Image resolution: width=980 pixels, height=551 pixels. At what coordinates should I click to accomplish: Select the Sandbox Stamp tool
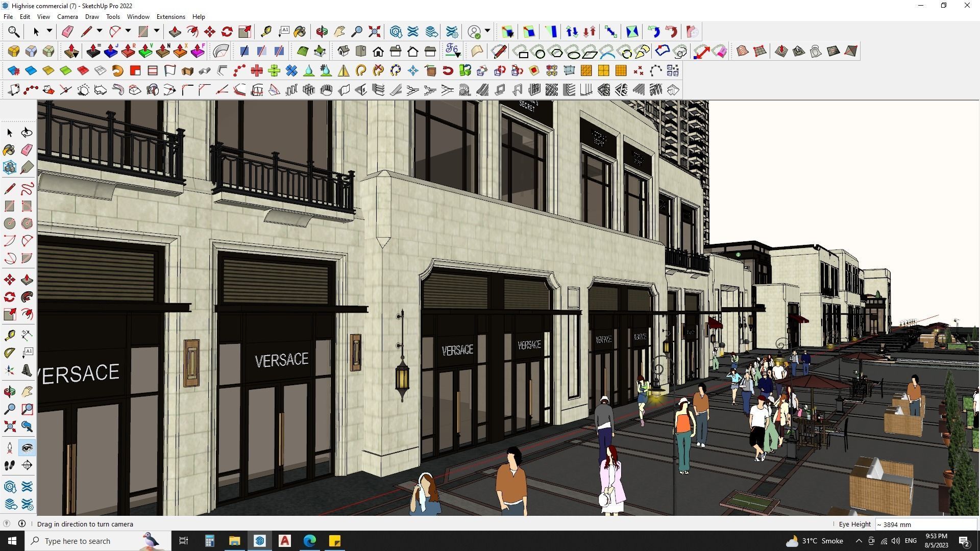[799, 51]
